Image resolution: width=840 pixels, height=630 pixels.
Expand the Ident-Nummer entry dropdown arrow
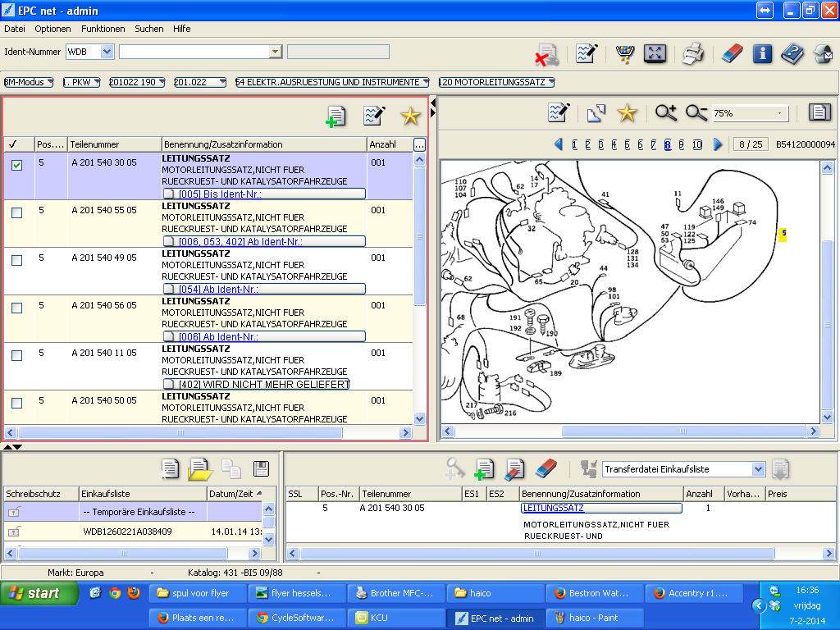pos(275,52)
